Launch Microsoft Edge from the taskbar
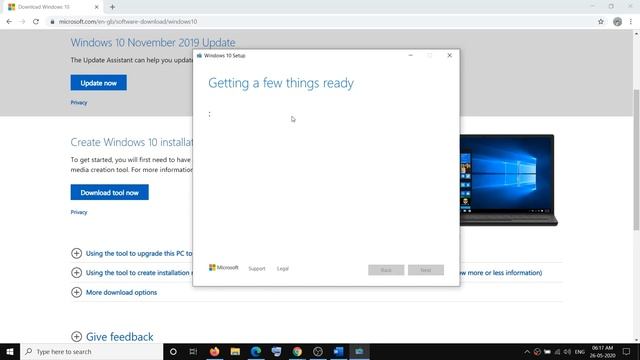 pos(256,351)
